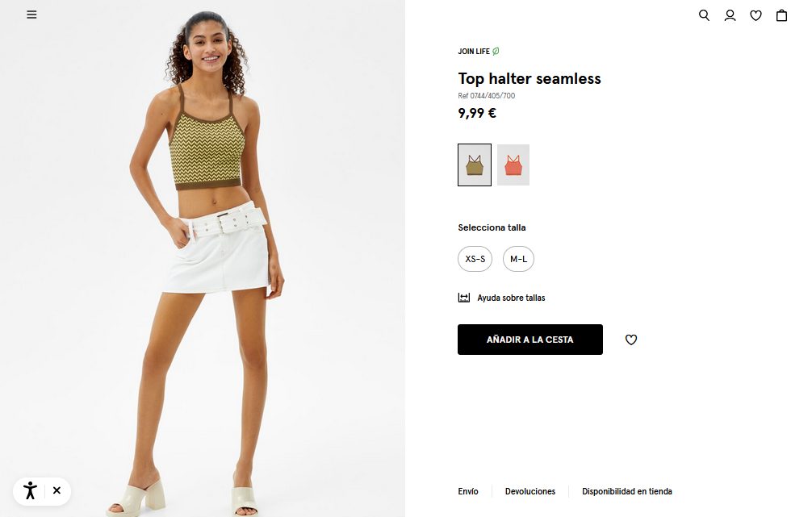Open the accessibility widget icon
This screenshot has height=517, width=812.
click(x=31, y=490)
